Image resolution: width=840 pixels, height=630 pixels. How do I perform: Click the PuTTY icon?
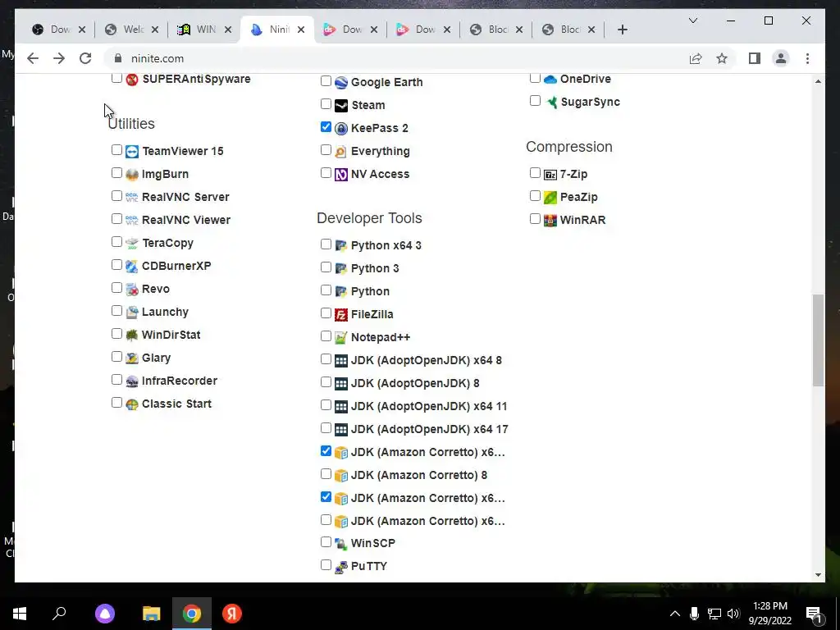click(x=341, y=567)
